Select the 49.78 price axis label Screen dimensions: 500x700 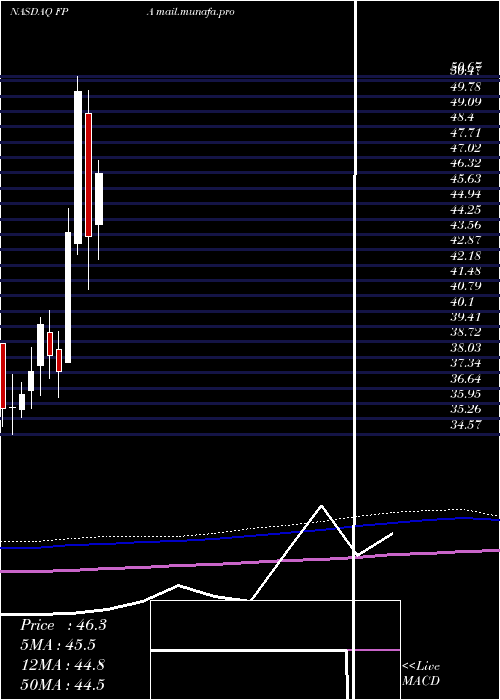point(466,87)
